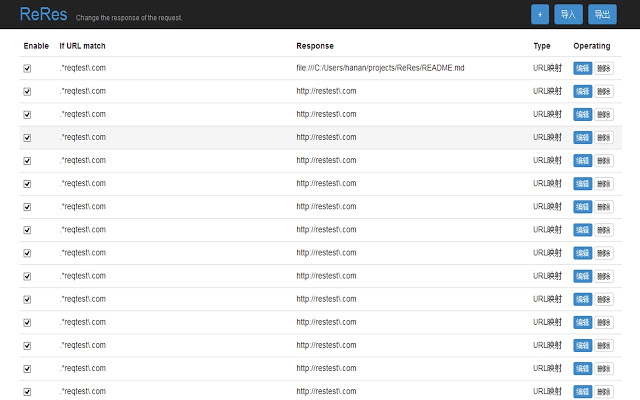Edit the second rule using 编辑
The image size is (640, 400).
point(582,92)
